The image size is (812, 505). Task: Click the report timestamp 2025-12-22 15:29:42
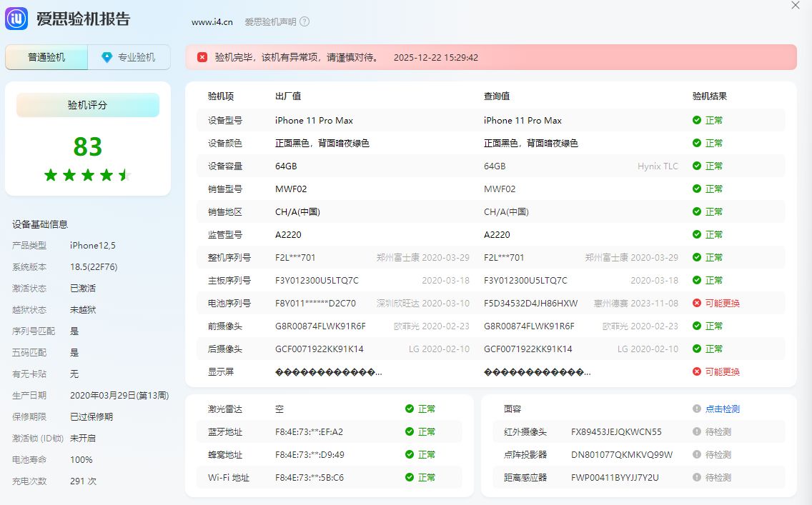click(435, 57)
